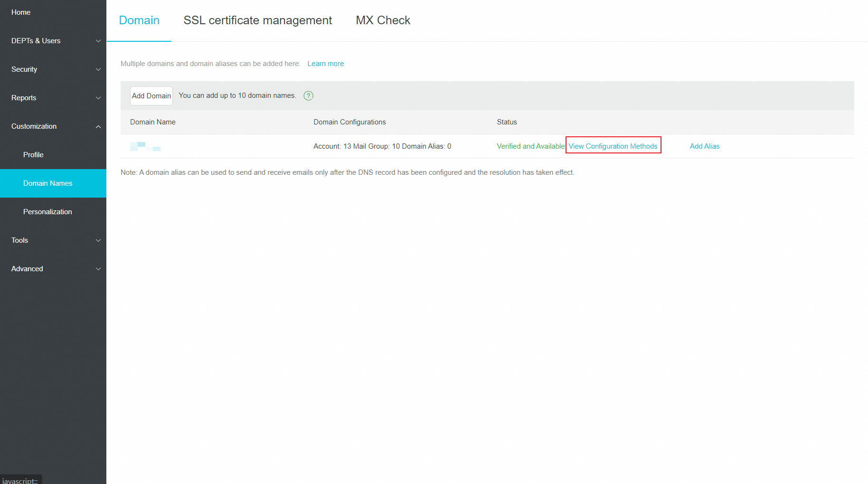Click the Domain Name column header

[x=153, y=122]
